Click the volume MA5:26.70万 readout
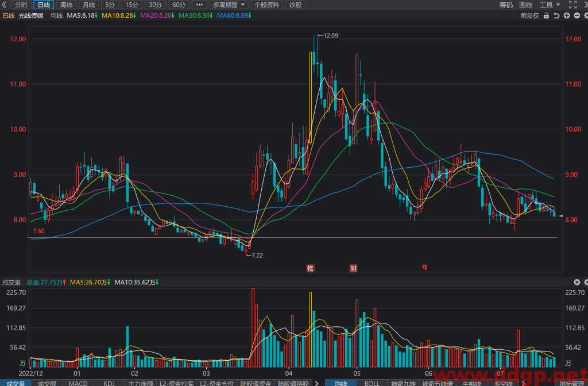This screenshot has width=588, height=386. point(90,282)
